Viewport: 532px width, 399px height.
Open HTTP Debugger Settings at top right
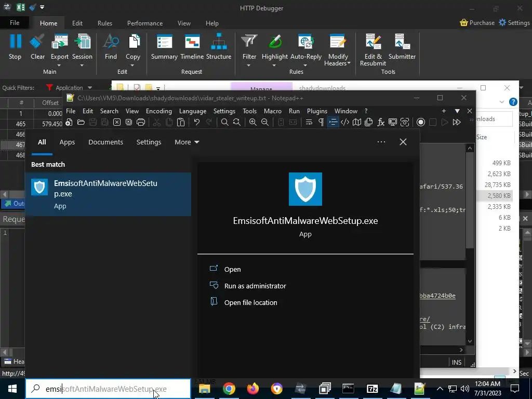tap(514, 23)
